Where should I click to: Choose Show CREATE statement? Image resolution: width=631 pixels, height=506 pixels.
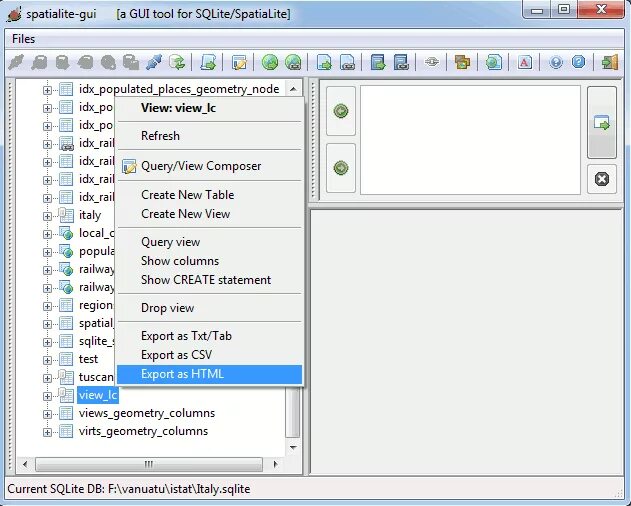pyautogui.click(x=209, y=280)
